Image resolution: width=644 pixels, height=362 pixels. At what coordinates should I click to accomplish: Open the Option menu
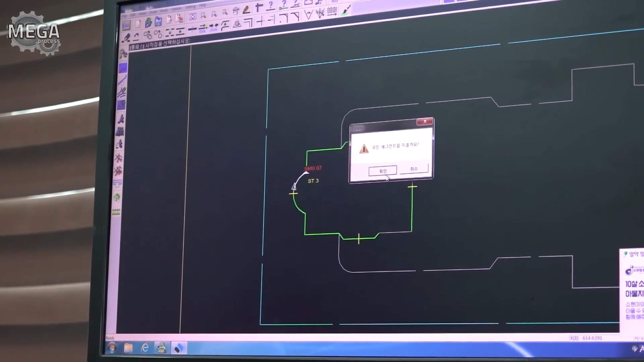coord(176,9)
